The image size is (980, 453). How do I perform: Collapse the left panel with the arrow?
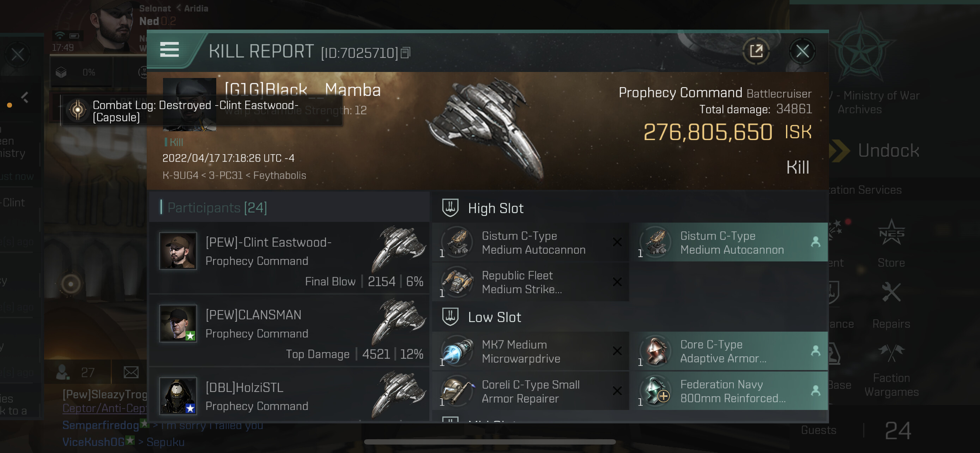[x=25, y=97]
